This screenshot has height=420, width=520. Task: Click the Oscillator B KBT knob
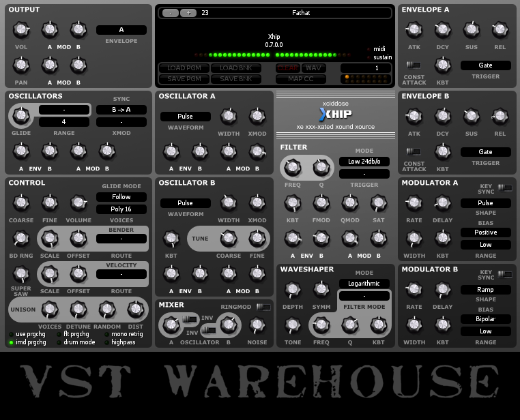click(x=171, y=239)
